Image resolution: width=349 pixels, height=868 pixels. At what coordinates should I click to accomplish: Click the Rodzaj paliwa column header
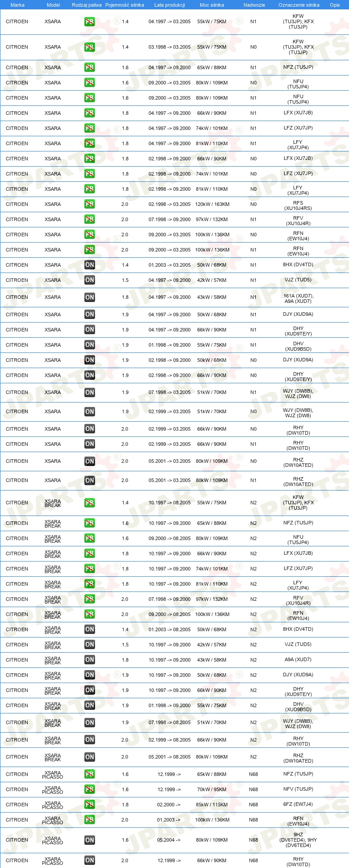pyautogui.click(x=87, y=5)
